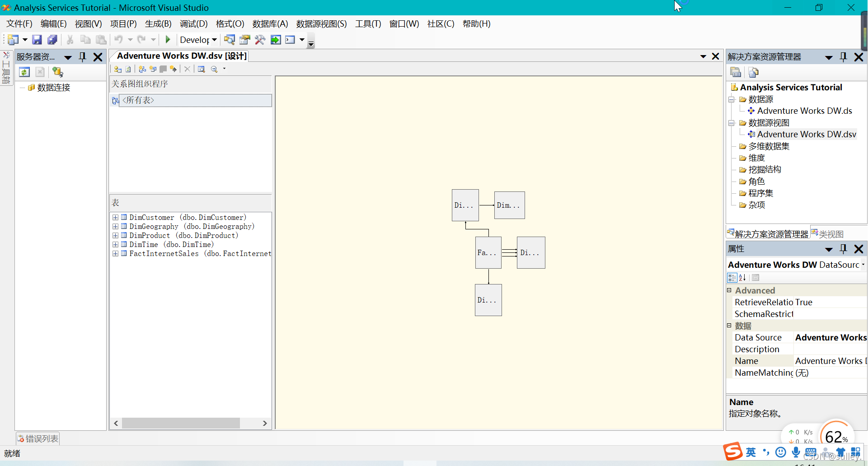Collapse the Advanced property category
The image size is (868, 466).
pyautogui.click(x=729, y=290)
